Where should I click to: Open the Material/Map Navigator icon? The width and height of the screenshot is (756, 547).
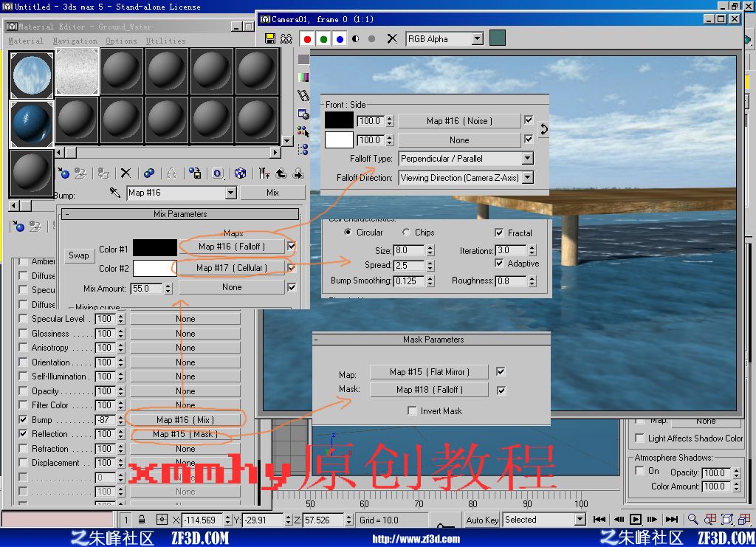point(303,150)
